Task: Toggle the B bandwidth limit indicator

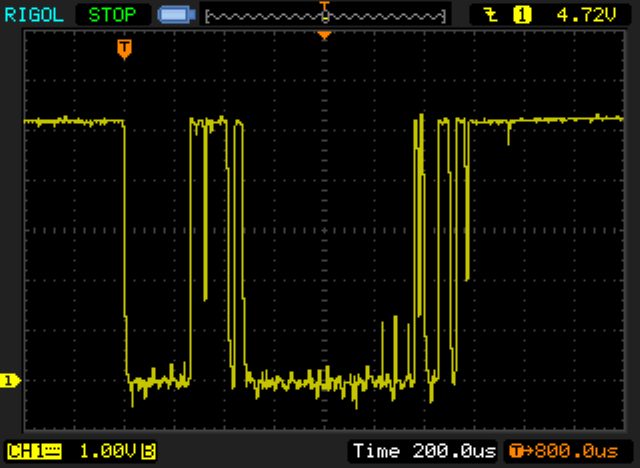Action: [148, 450]
